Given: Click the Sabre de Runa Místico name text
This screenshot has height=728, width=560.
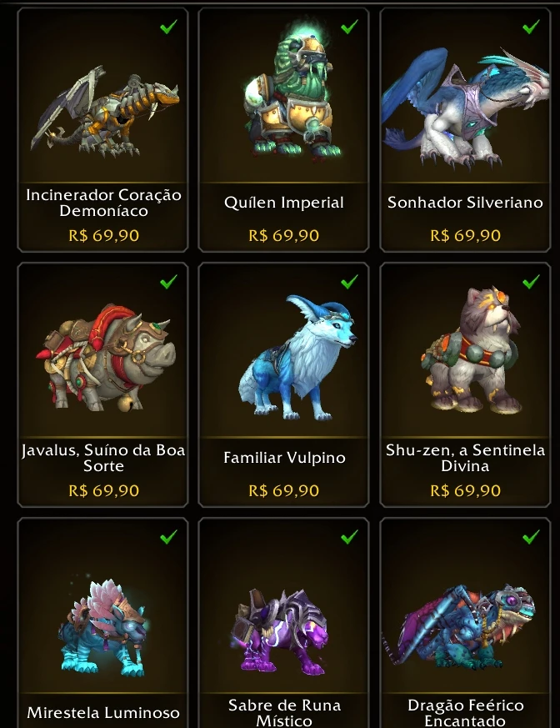Looking at the screenshot, I should (x=284, y=712).
